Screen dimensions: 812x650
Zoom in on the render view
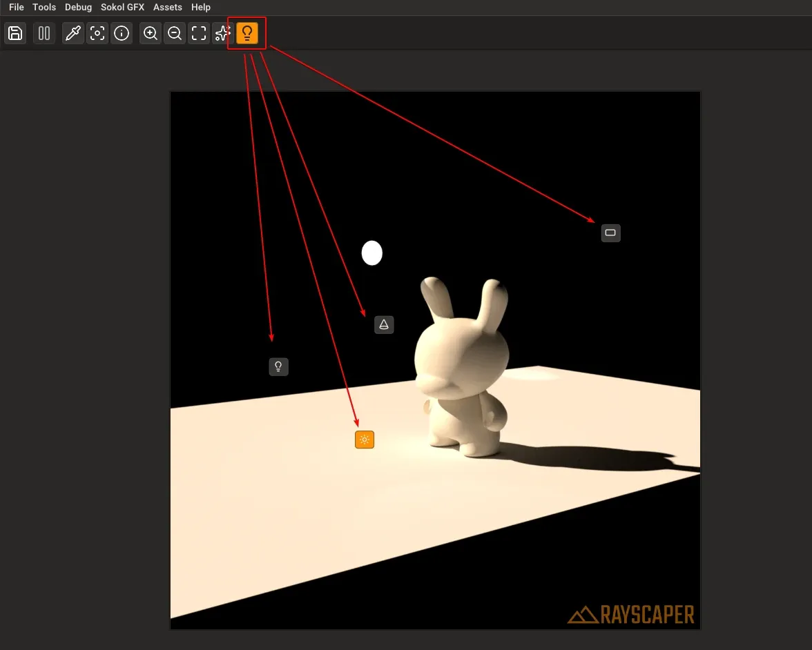click(x=150, y=33)
